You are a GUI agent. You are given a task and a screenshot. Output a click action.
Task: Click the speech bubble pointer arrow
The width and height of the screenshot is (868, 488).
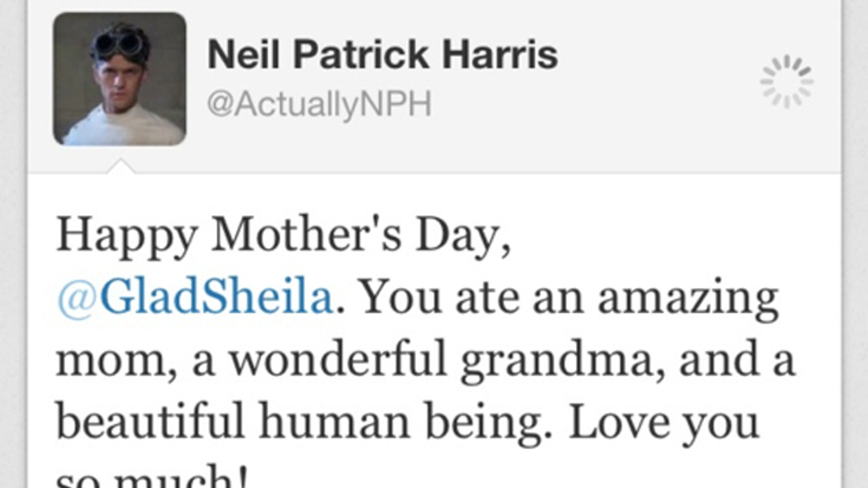click(x=120, y=165)
